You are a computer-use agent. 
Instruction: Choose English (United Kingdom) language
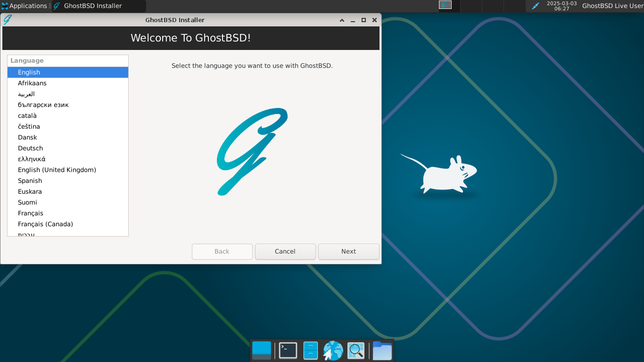pyautogui.click(x=68, y=170)
